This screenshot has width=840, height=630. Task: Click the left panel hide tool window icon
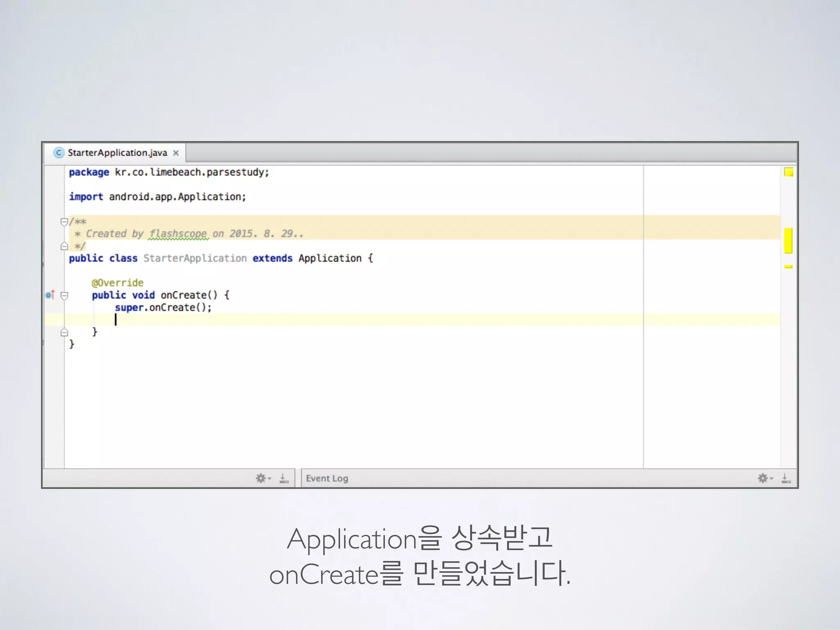pos(284,478)
